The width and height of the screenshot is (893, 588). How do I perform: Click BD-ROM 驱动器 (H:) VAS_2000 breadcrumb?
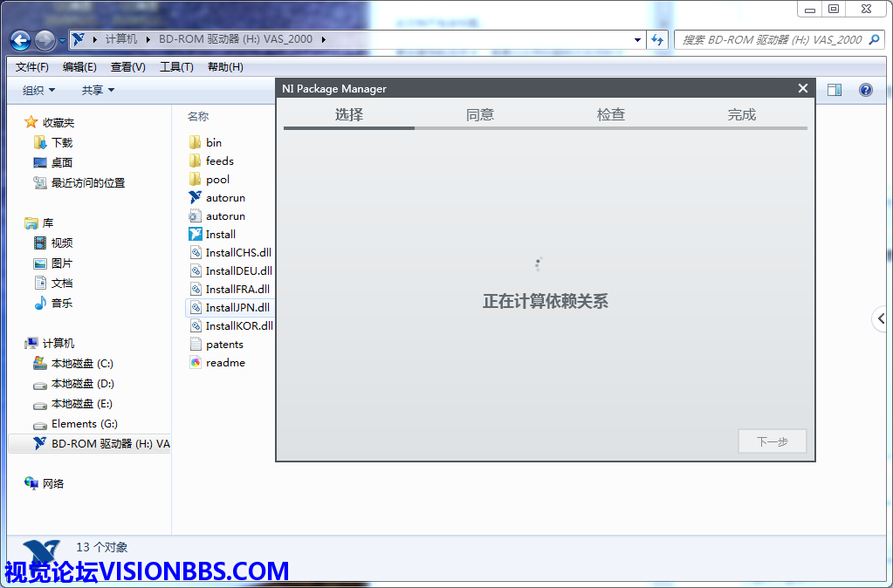[x=236, y=39]
